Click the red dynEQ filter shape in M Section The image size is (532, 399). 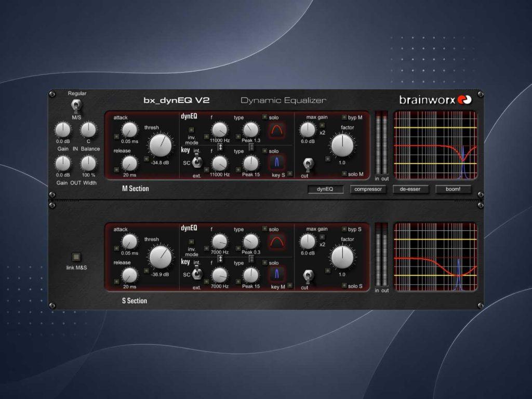pos(277,130)
